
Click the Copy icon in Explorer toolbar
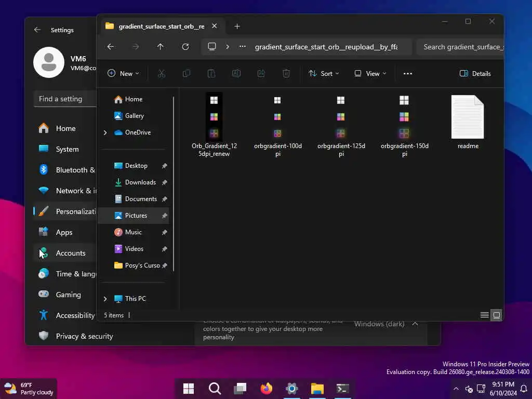(x=187, y=73)
